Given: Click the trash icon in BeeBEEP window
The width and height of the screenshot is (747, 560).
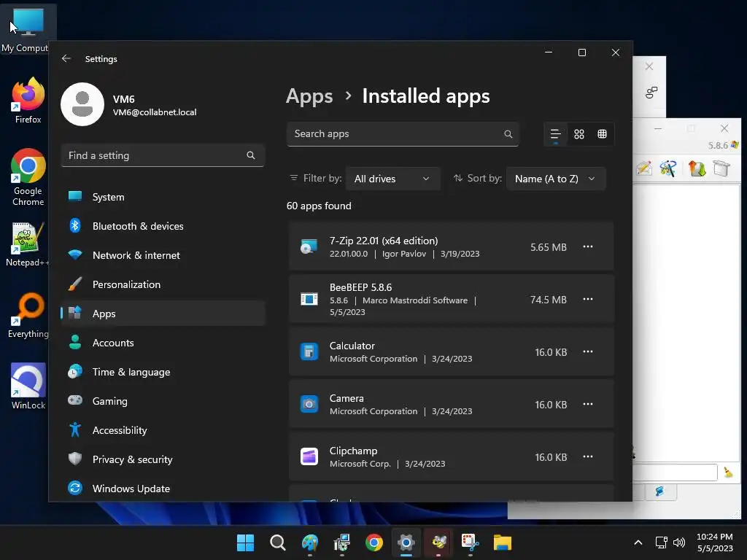Looking at the screenshot, I should coord(721,168).
